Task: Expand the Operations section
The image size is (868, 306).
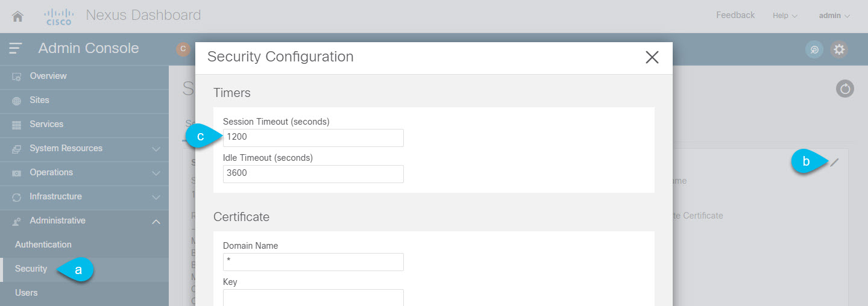Action: (84, 172)
